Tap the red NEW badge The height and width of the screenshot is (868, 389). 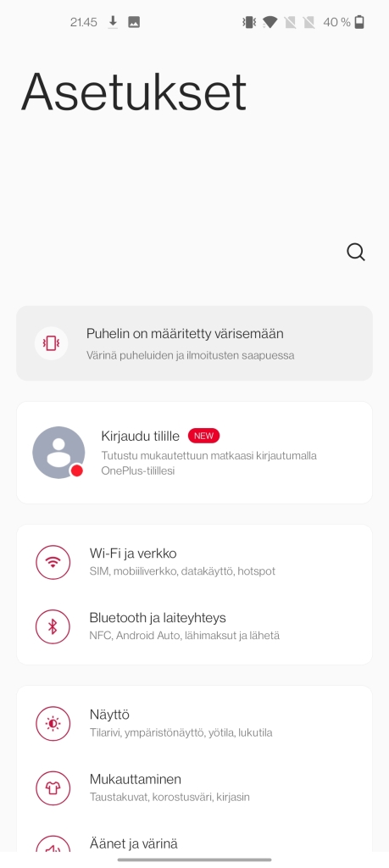click(203, 436)
